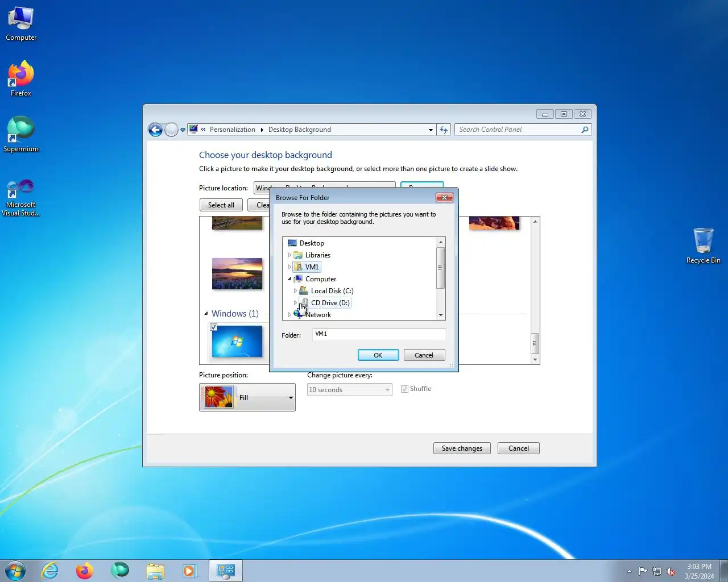Click the Control Panel icon in address bar
Image resolution: width=728 pixels, height=582 pixels.
[193, 129]
